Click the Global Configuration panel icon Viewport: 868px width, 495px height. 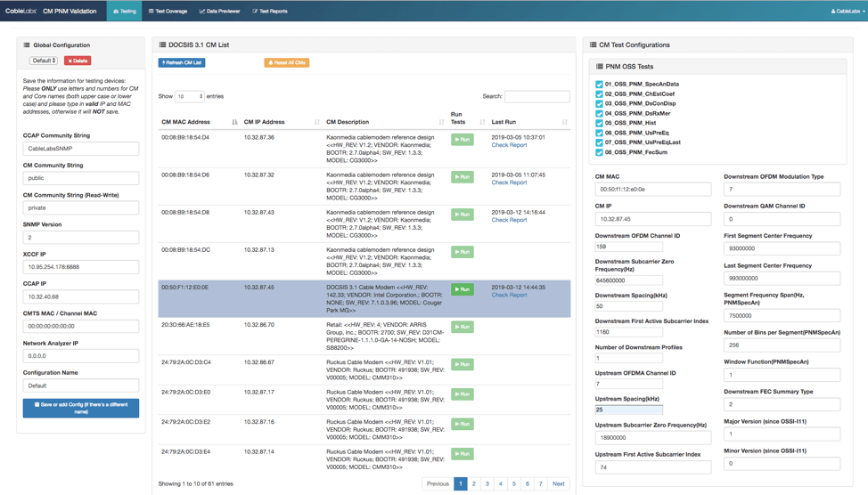[x=27, y=45]
